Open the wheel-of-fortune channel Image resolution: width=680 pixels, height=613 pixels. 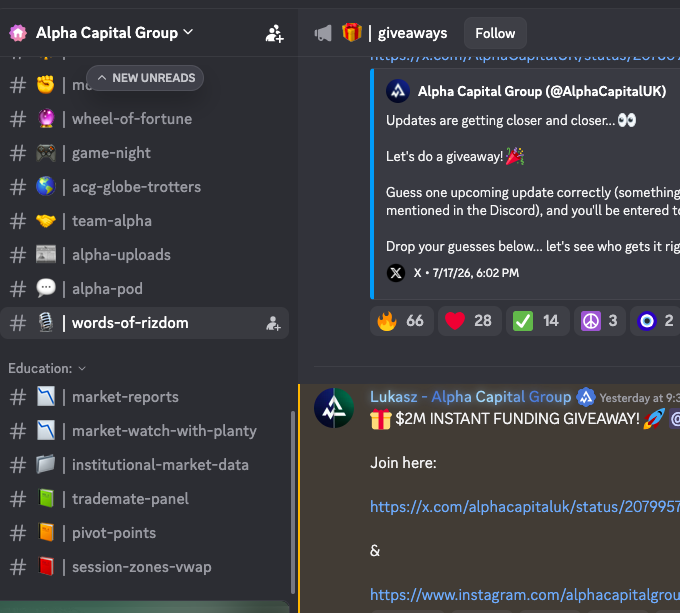144,119
